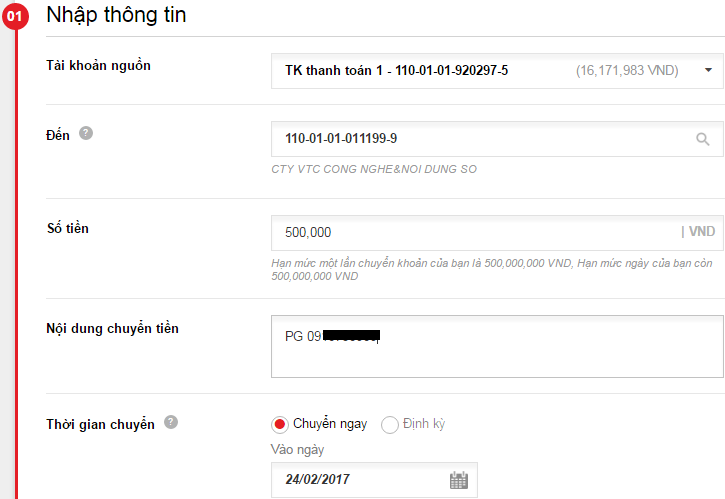Click the help icon next to Thời gian chuyển
The height and width of the screenshot is (499, 725).
(171, 422)
